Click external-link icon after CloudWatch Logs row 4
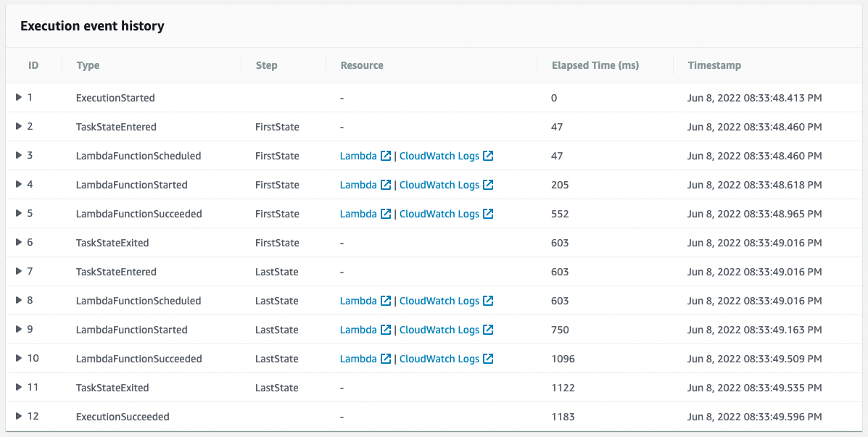 tap(488, 185)
